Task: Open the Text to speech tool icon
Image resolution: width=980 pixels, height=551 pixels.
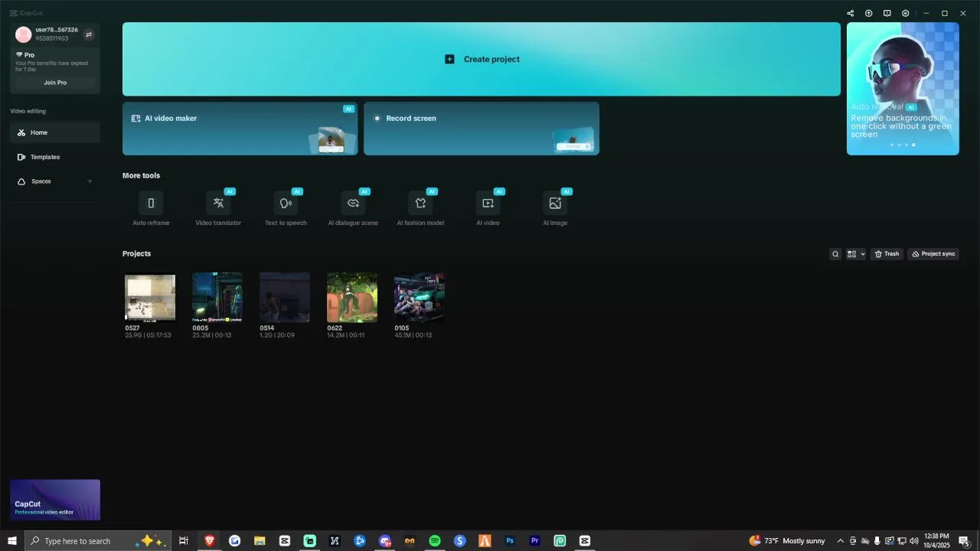Action: pyautogui.click(x=286, y=203)
